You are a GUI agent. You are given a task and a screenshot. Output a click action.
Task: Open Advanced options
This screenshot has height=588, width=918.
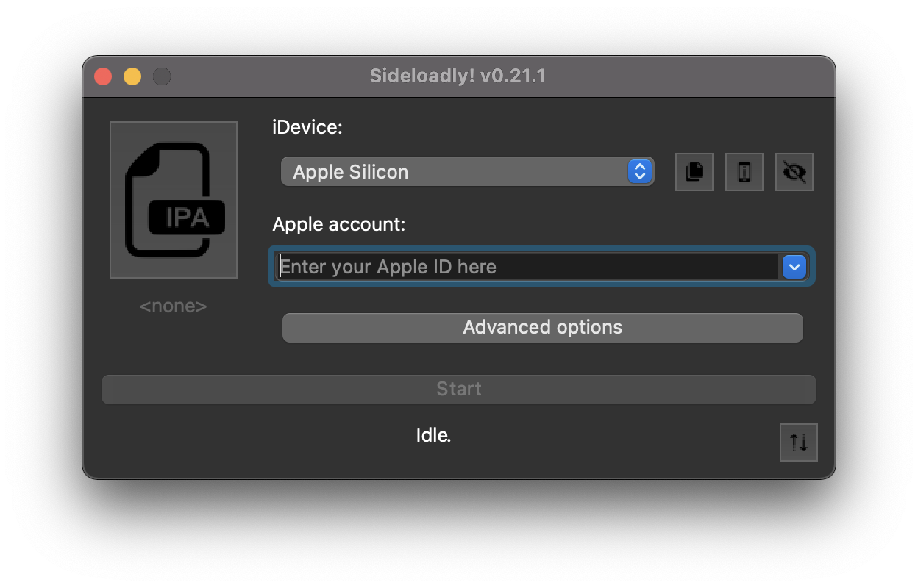[x=543, y=328]
